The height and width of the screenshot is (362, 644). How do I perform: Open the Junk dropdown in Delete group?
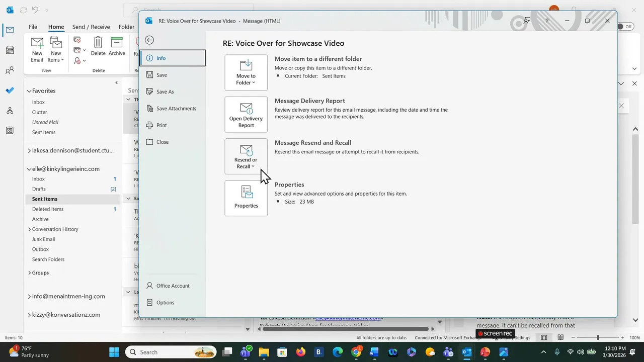click(x=79, y=61)
